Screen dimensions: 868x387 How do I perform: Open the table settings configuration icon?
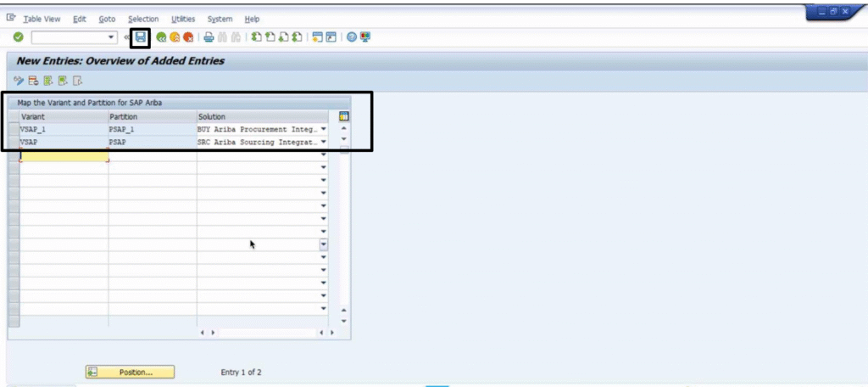pyautogui.click(x=343, y=116)
